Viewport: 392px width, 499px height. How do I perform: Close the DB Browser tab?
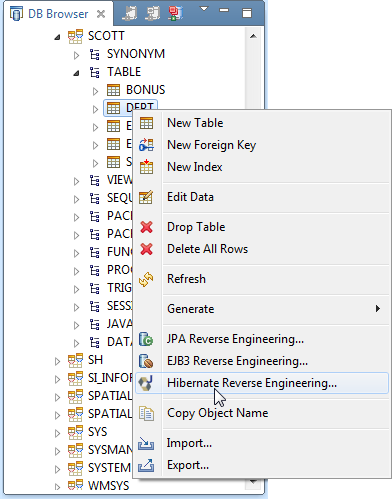click(x=101, y=14)
